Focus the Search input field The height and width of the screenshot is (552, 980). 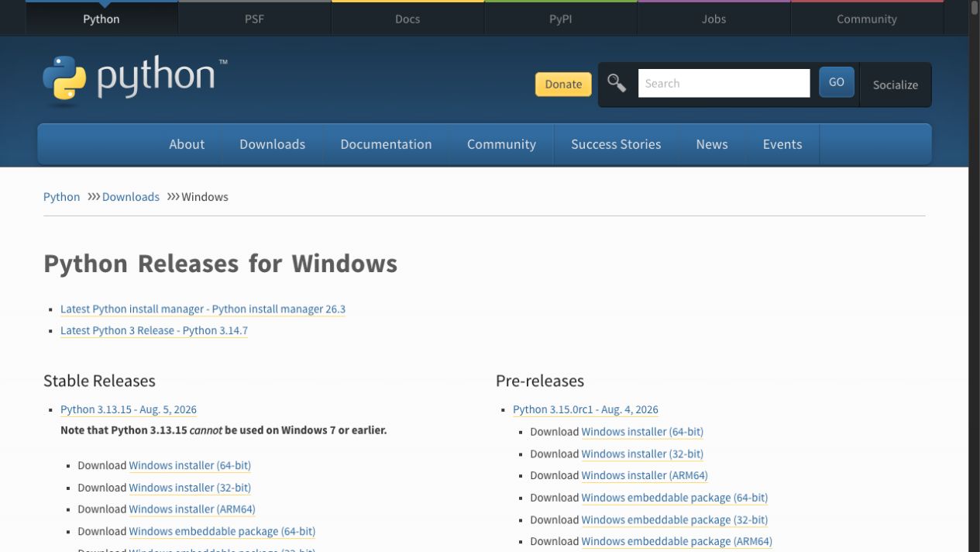pos(724,83)
